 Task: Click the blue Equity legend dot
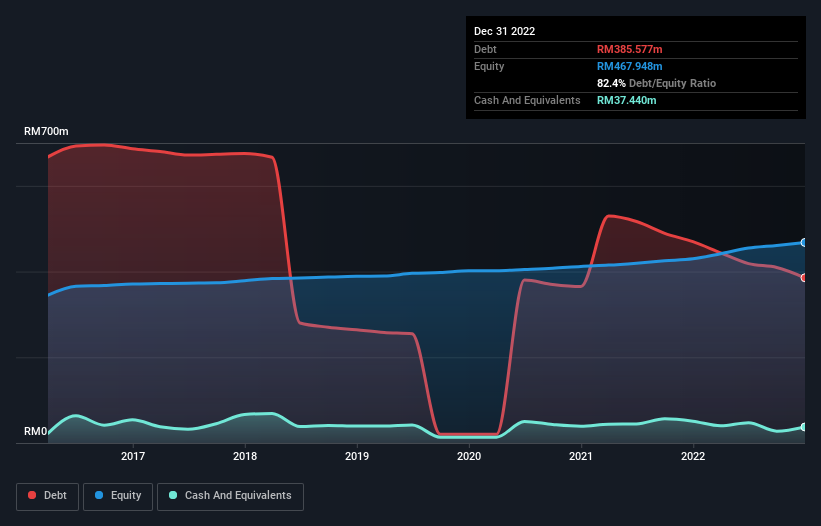pos(99,495)
